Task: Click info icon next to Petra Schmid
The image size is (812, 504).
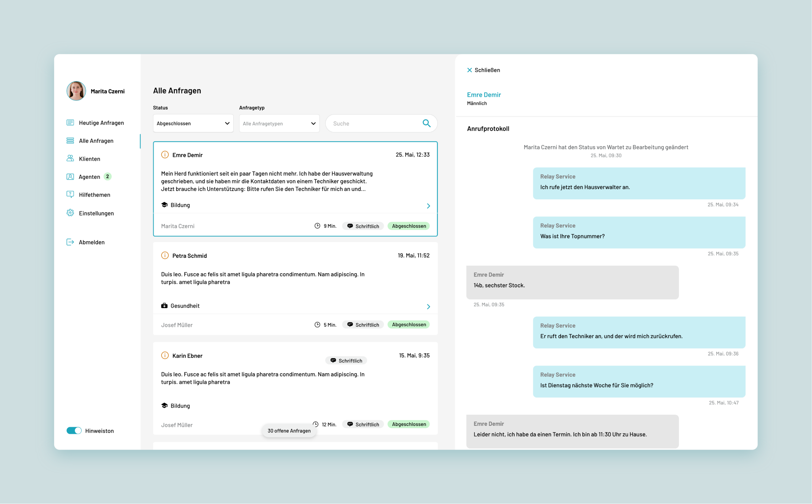Action: 165,255
